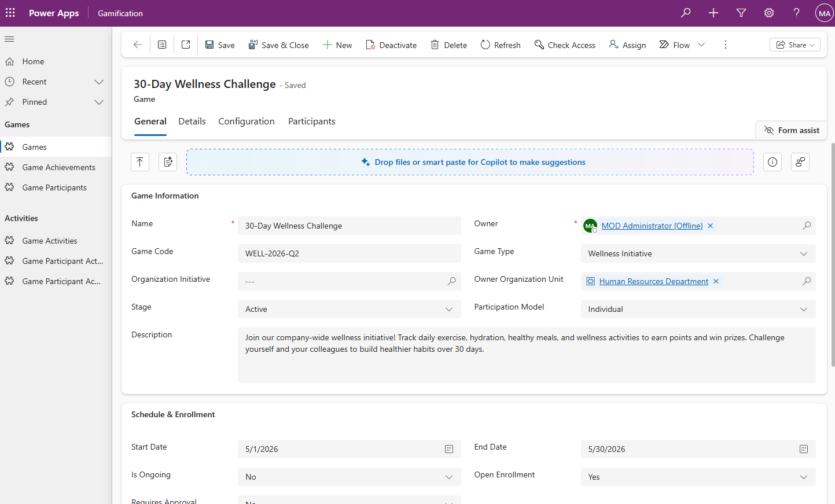Open the MA account avatar

[824, 13]
